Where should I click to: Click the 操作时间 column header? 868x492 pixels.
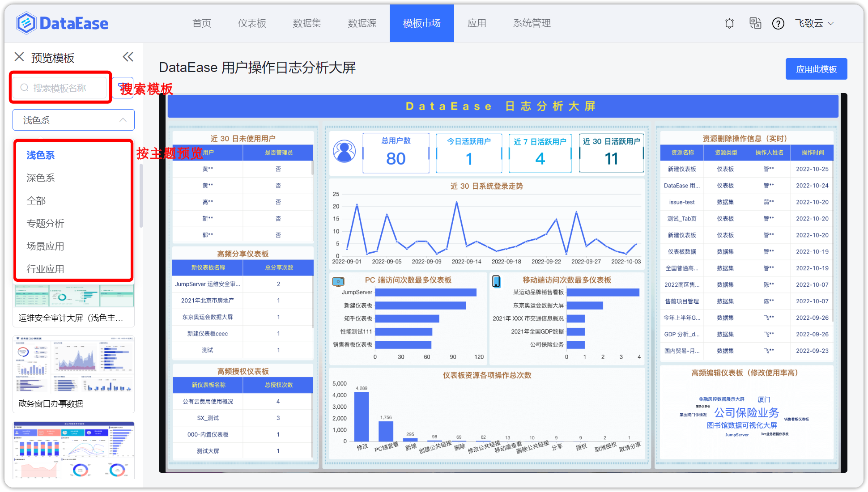coord(812,153)
